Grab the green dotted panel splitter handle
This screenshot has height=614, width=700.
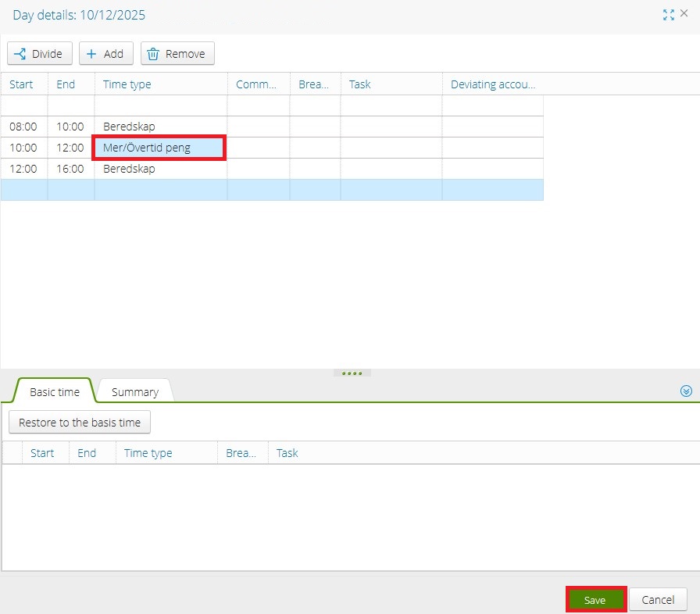coord(352,373)
